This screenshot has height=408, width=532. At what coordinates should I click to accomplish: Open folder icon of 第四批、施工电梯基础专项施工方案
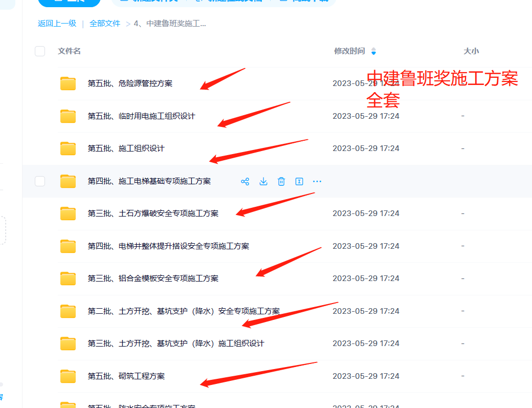point(68,181)
